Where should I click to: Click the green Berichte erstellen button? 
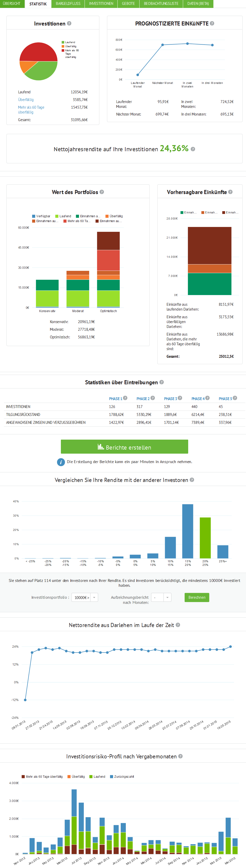click(x=125, y=447)
